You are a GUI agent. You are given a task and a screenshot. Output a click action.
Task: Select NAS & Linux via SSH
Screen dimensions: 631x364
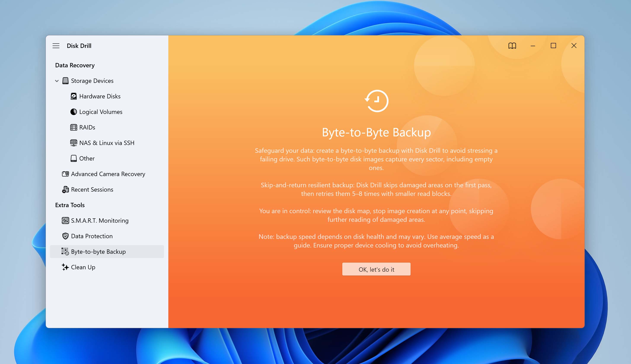[x=107, y=143]
